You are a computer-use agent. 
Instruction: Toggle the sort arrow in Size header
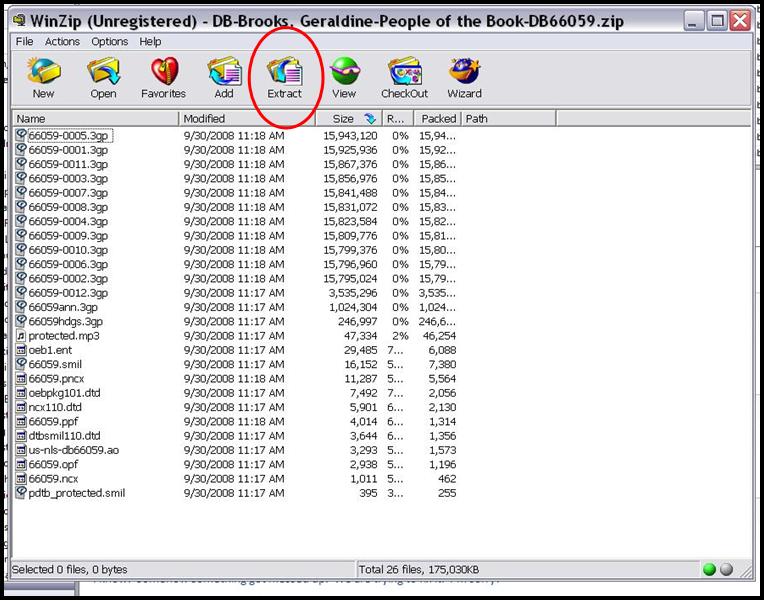click(370, 119)
